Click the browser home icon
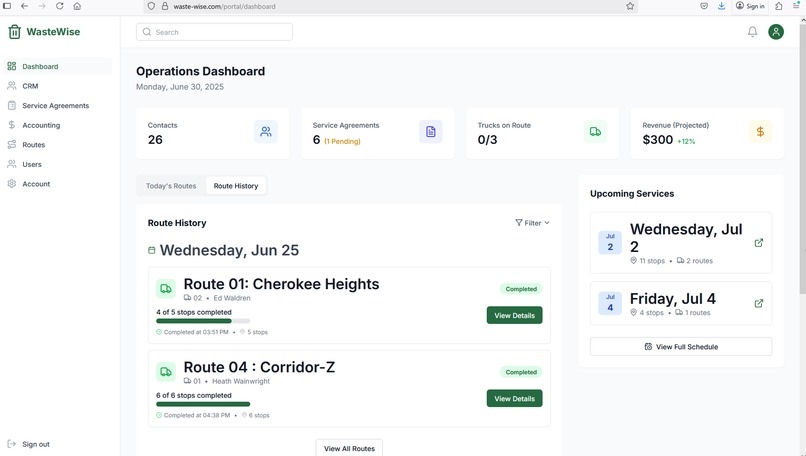Viewport: 806px width, 456px height. point(77,6)
